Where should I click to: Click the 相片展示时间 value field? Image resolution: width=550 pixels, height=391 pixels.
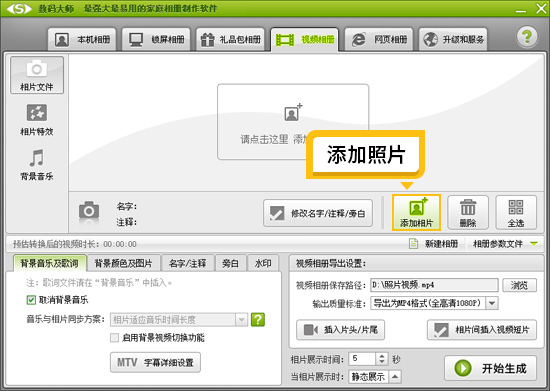(x=362, y=359)
